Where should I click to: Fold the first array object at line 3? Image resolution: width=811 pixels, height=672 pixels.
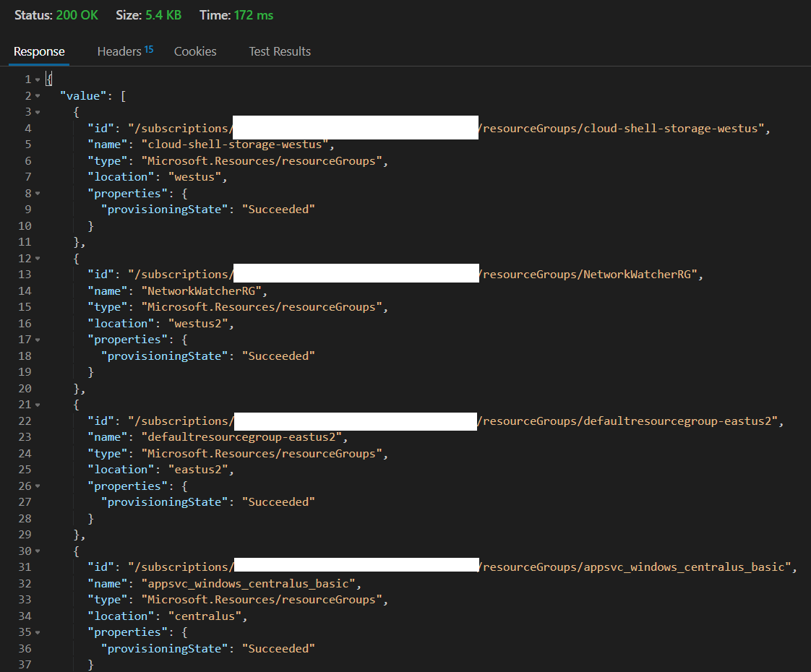pos(38,112)
